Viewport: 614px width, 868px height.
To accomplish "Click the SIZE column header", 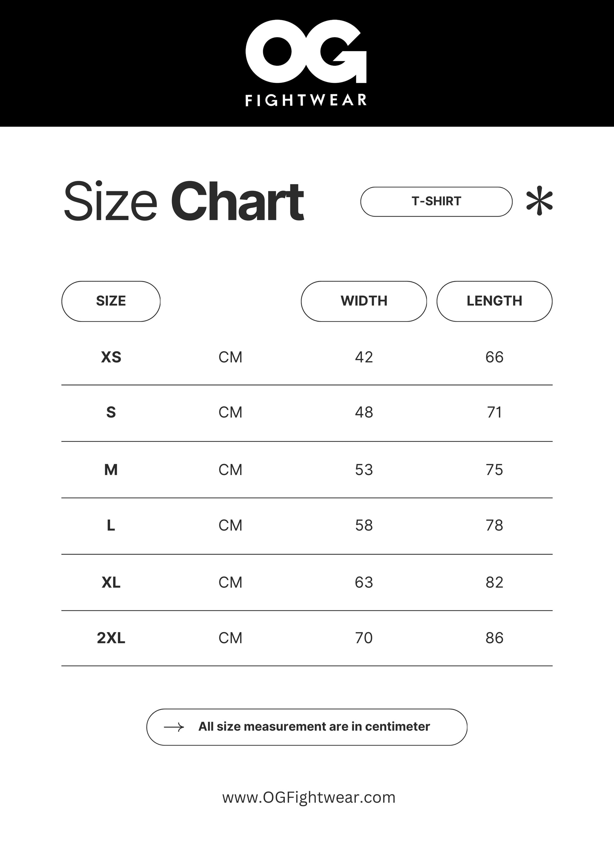I will (111, 301).
